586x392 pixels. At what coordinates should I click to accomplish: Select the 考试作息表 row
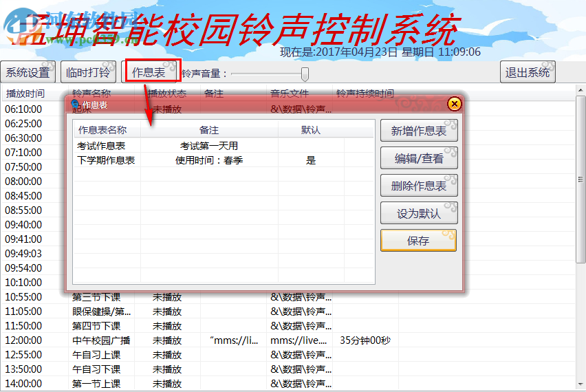click(x=224, y=146)
